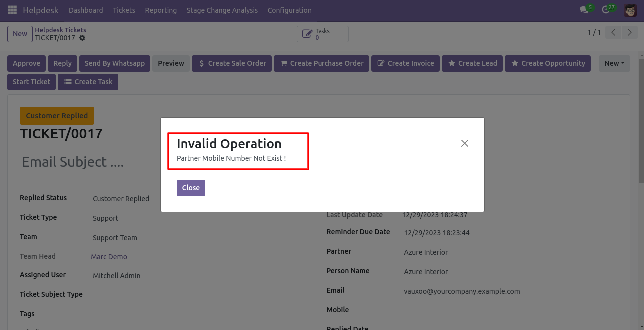Image resolution: width=644 pixels, height=330 pixels.
Task: Click the Team value Support Team
Action: [x=115, y=238]
